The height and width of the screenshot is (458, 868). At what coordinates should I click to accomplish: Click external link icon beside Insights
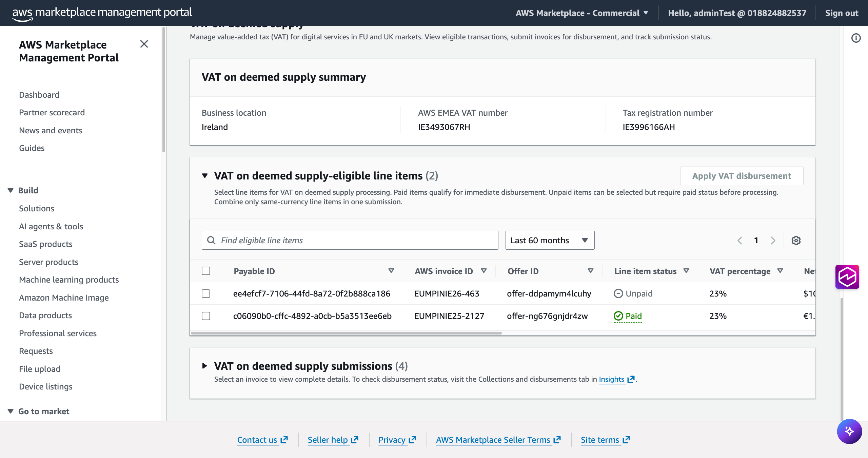(631, 379)
